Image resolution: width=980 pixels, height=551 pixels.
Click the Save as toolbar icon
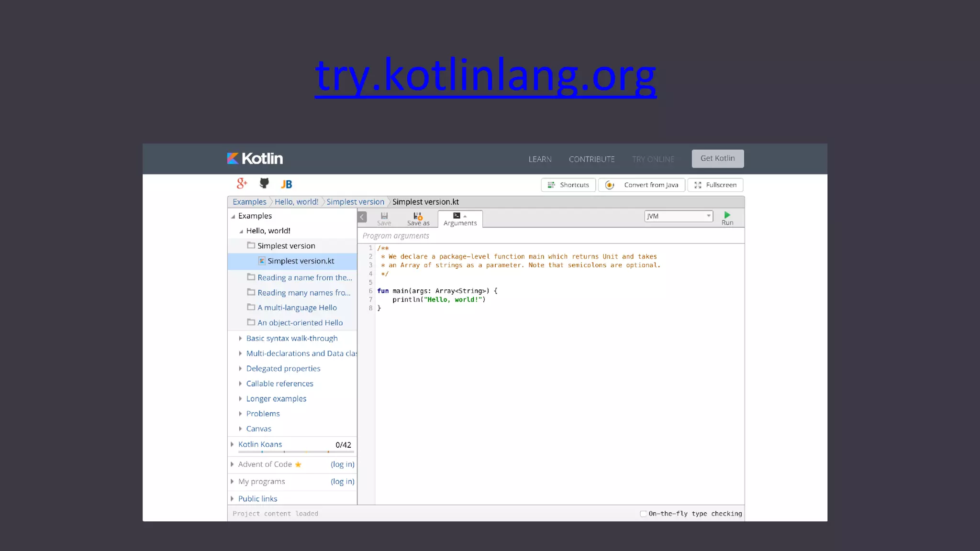pos(418,219)
